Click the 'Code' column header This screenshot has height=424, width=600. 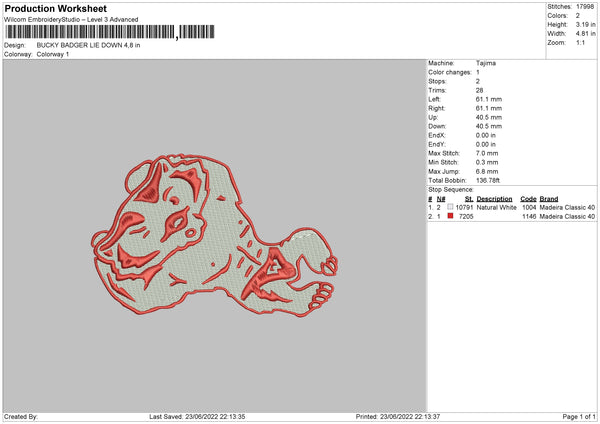[528, 199]
